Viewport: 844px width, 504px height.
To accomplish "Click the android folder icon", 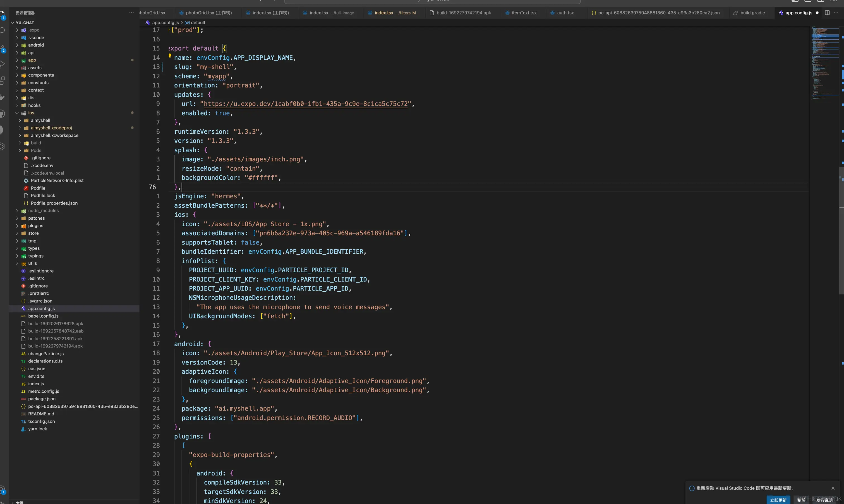I will (23, 45).
